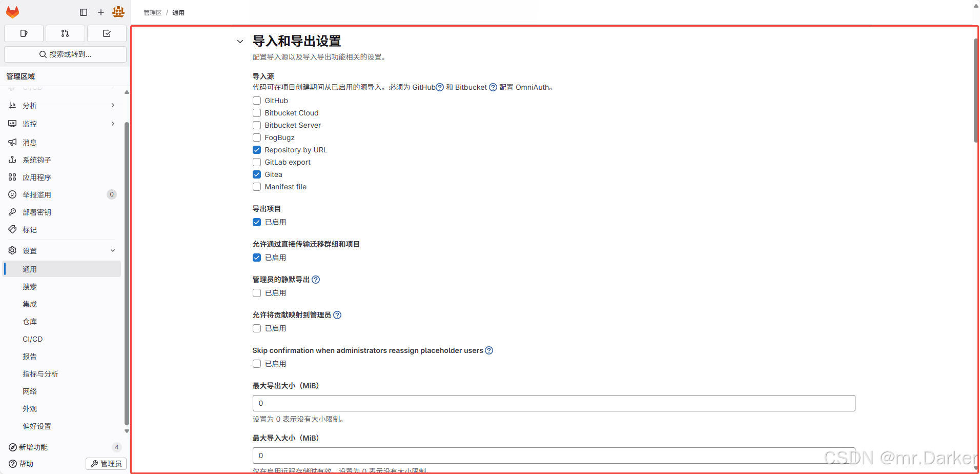980x474 pixels.
Task: Click the sidebar scroll-down arrow
Action: [x=127, y=431]
